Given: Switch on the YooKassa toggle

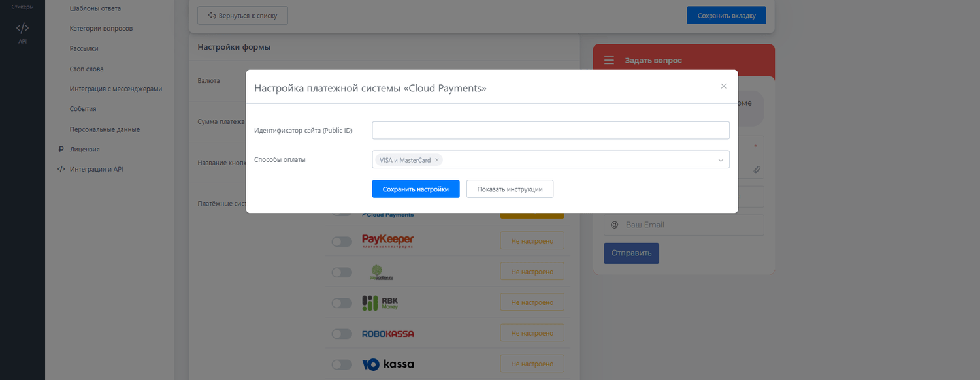Looking at the screenshot, I should coord(342,364).
